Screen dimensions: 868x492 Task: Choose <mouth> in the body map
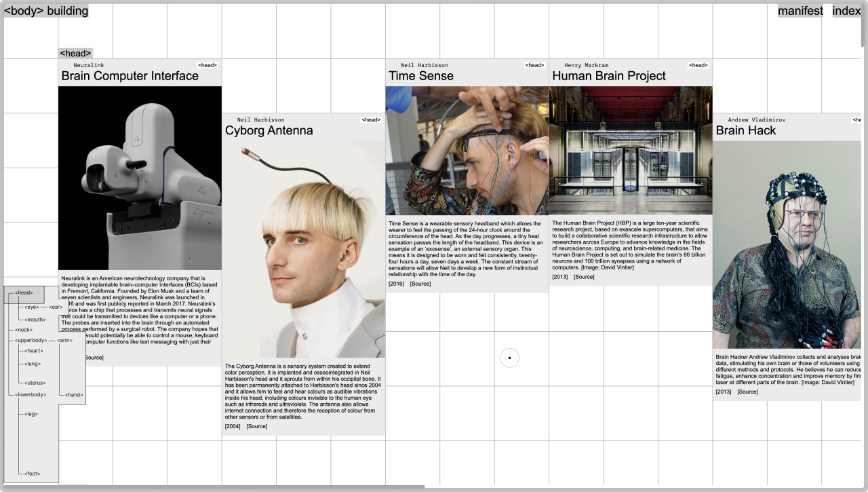[x=35, y=320]
